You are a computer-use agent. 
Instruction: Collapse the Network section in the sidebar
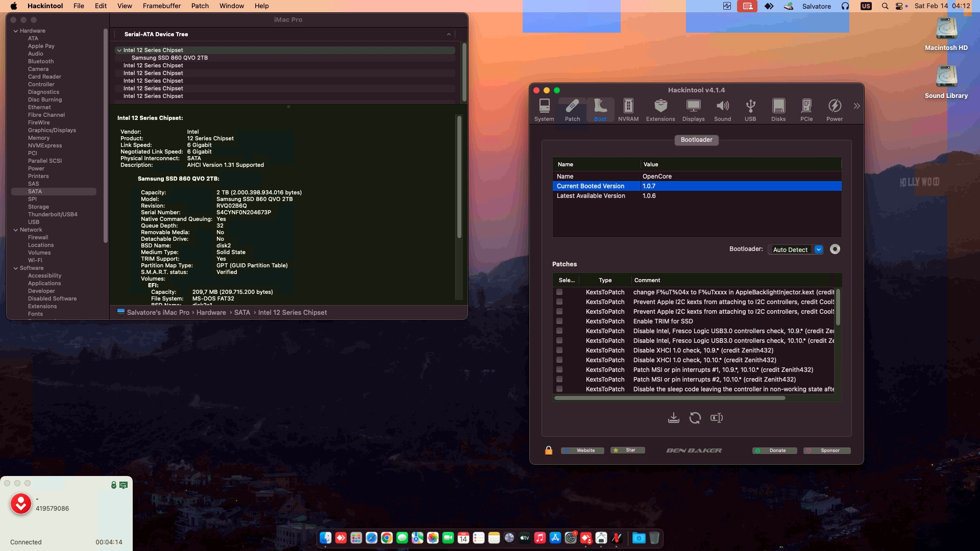tap(16, 230)
